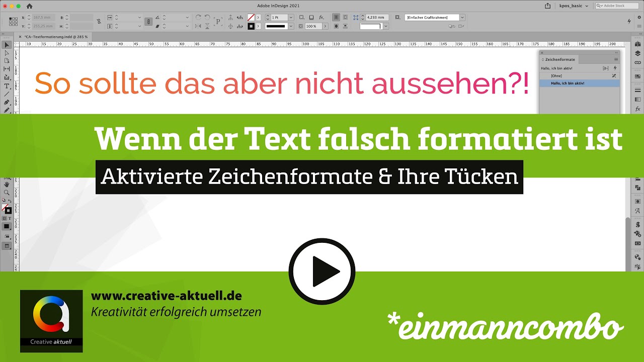Click the fx effects icon in control bar
The height and width of the screenshot is (362, 644).
(x=321, y=17)
